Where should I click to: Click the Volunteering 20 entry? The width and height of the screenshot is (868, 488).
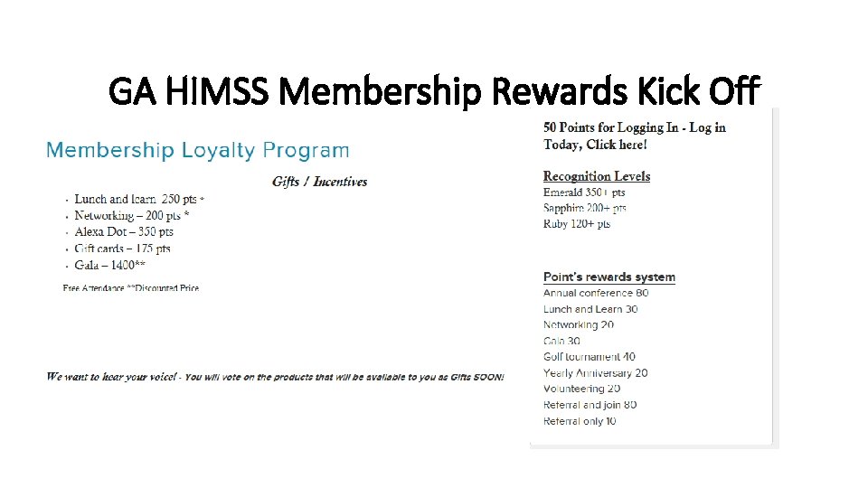[581, 389]
